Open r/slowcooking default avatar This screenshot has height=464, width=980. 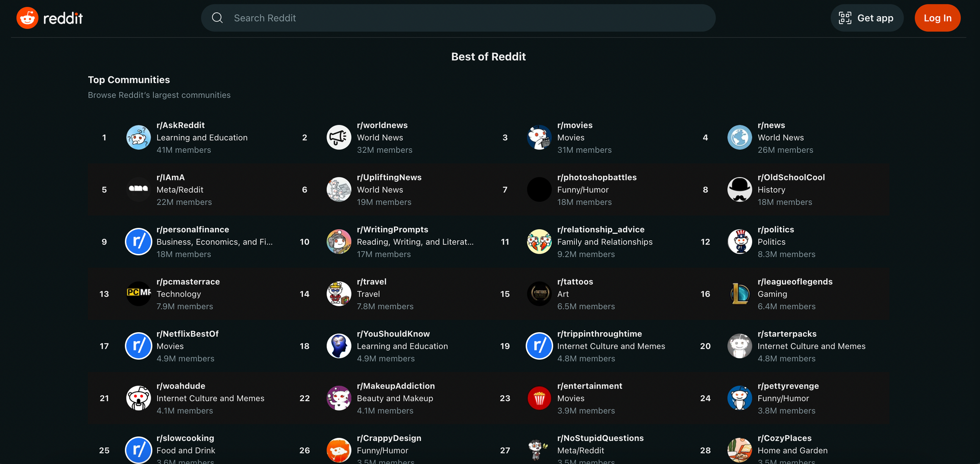pyautogui.click(x=139, y=450)
